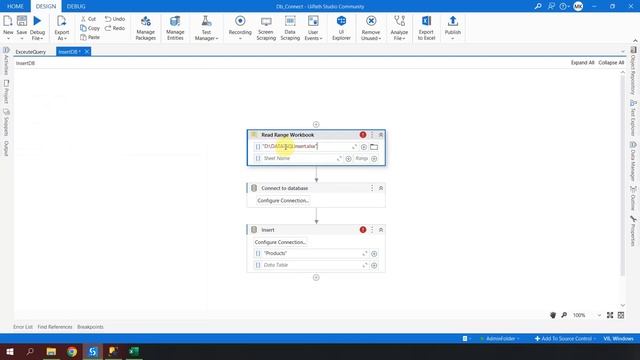Open plus menu for Data Table field

click(374, 265)
